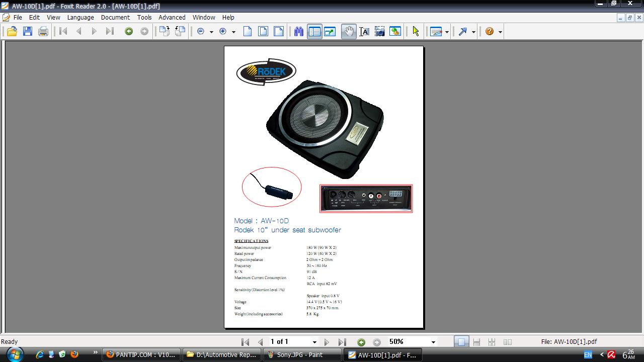This screenshot has height=362, width=644.
Task: Save the document with the floppy icon
Action: pos(28,32)
